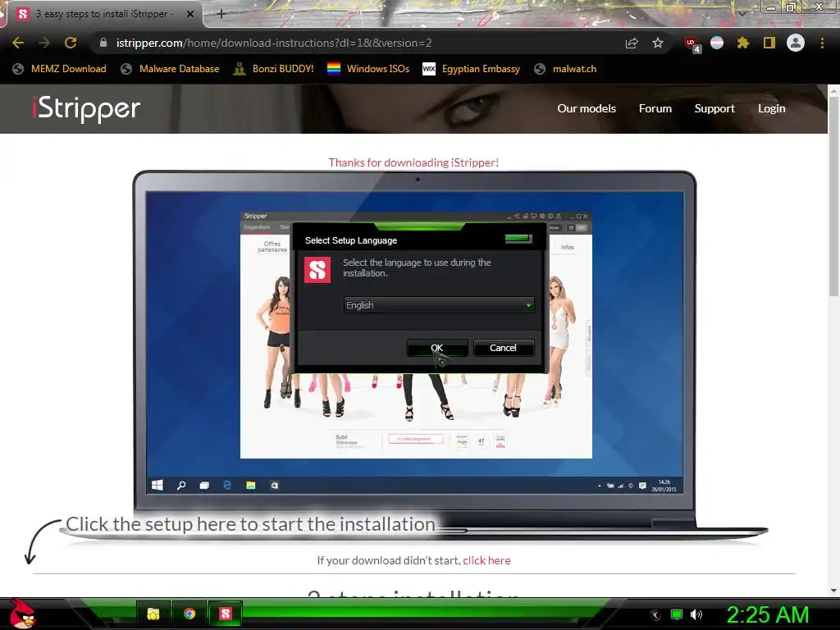Open the MEMZ Download bookmark

pyautogui.click(x=59, y=69)
